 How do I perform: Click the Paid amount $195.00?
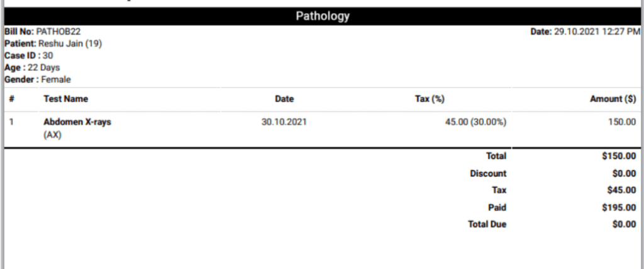point(619,208)
